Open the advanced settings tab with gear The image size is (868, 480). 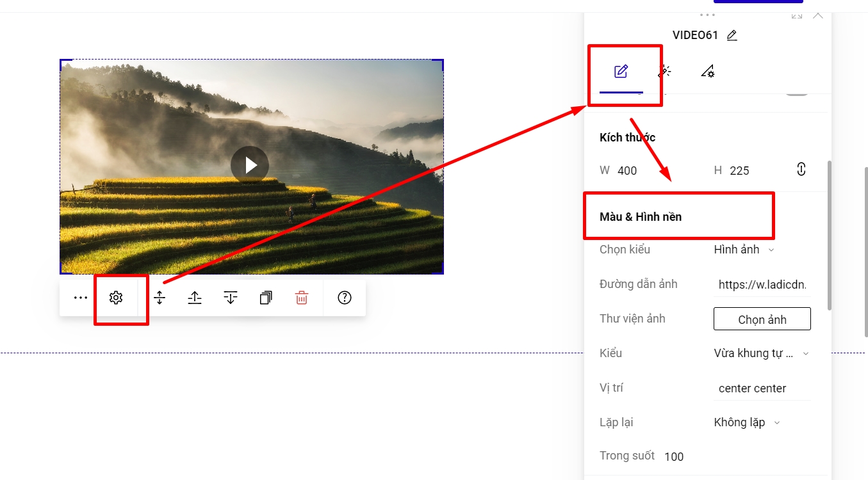pyautogui.click(x=708, y=71)
